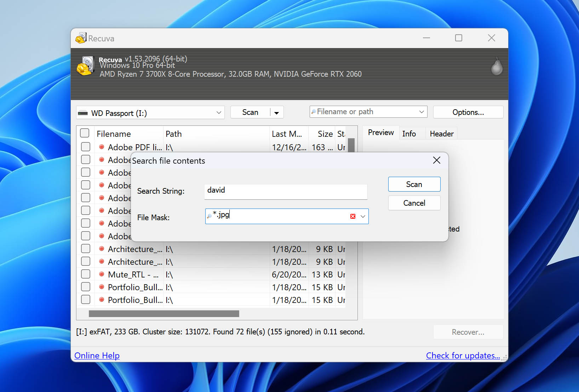Expand the Scan button dropdown arrow
Image resolution: width=579 pixels, height=392 pixels.
[x=277, y=112]
